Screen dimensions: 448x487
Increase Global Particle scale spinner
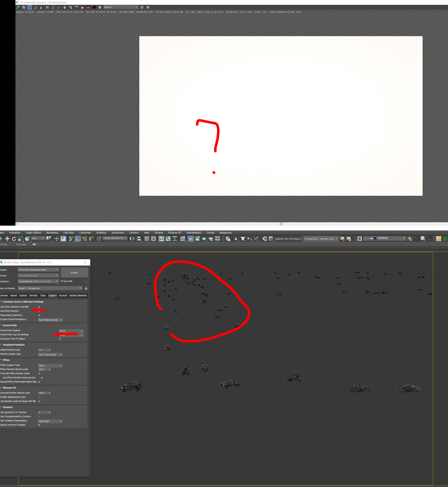tap(50, 349)
